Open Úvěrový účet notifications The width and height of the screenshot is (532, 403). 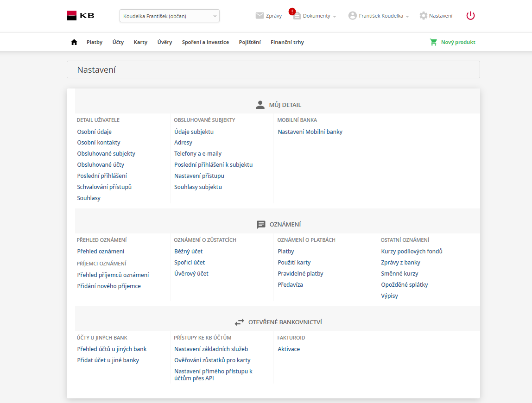(x=191, y=274)
